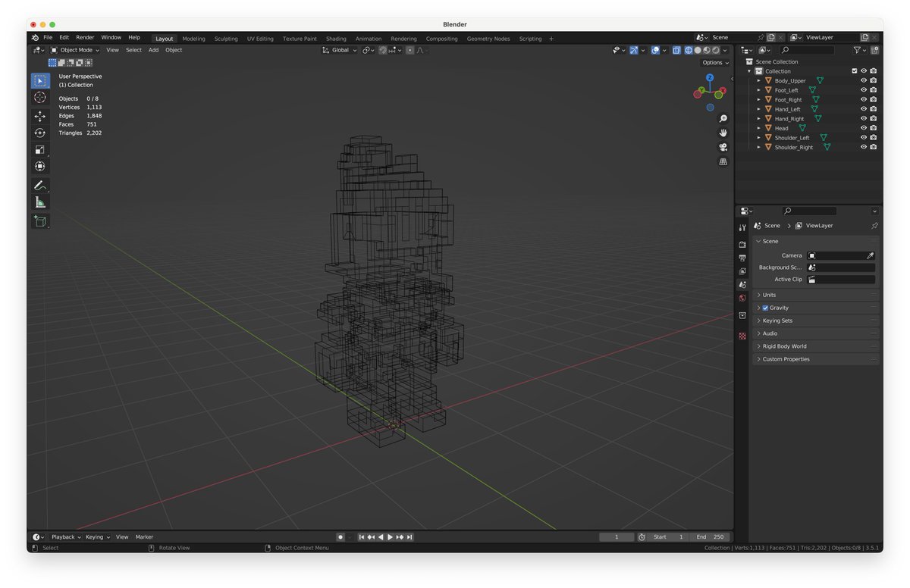Open the Playback popover in timeline

tap(65, 537)
